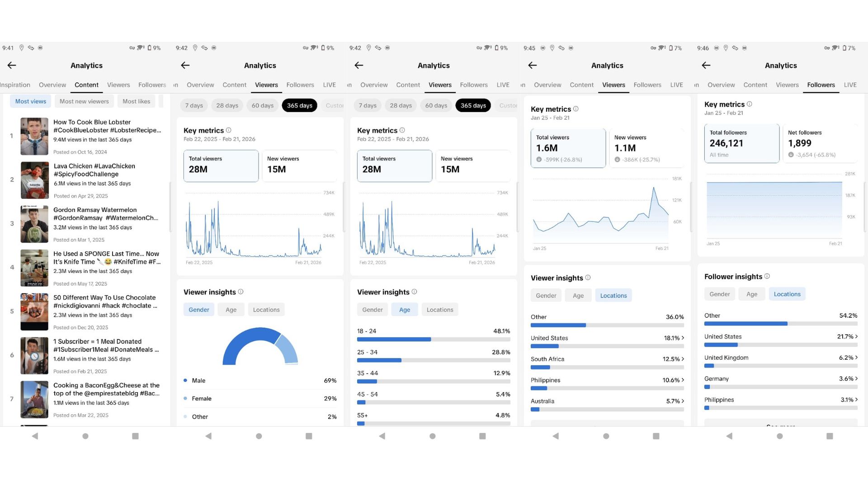Tap the back arrow beside Blue Lobster list
868x488 pixels.
pos(12,66)
